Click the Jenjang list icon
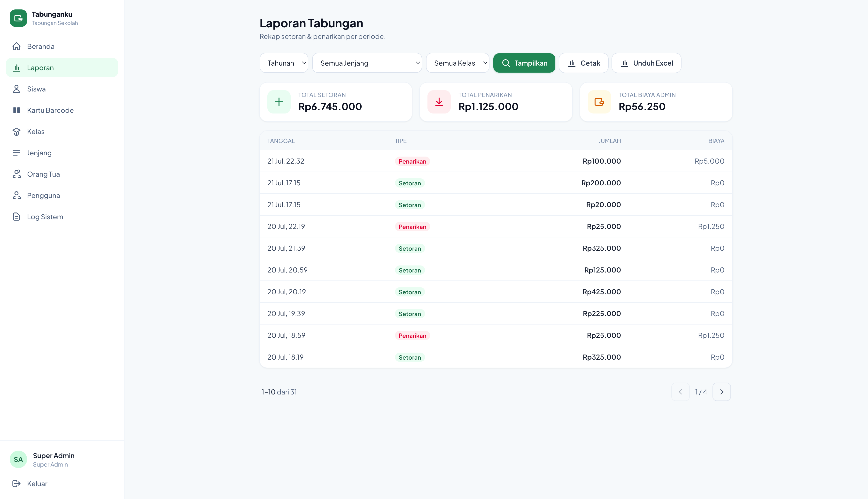The image size is (868, 499). [16, 153]
